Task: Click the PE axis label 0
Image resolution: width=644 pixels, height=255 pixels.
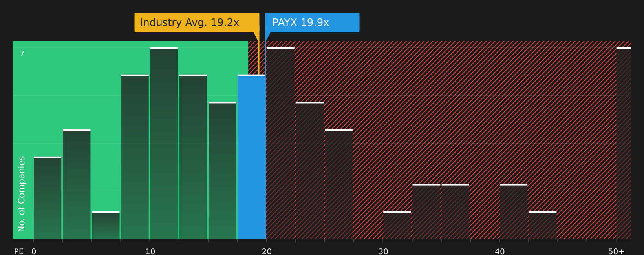Action: coord(34,251)
